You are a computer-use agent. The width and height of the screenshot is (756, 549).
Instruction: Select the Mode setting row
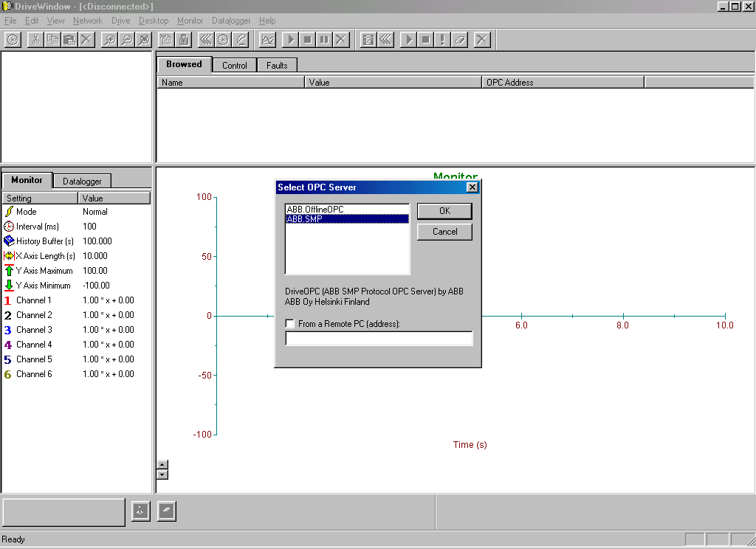[76, 212]
